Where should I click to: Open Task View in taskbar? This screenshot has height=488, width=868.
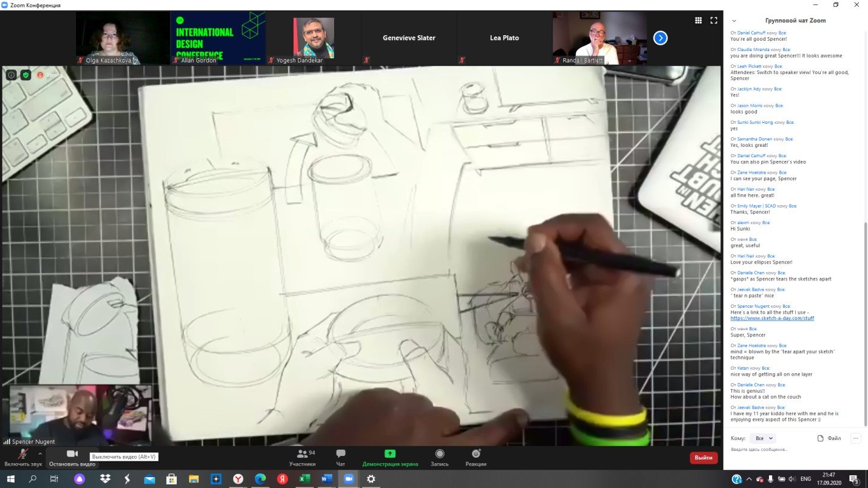click(54, 479)
